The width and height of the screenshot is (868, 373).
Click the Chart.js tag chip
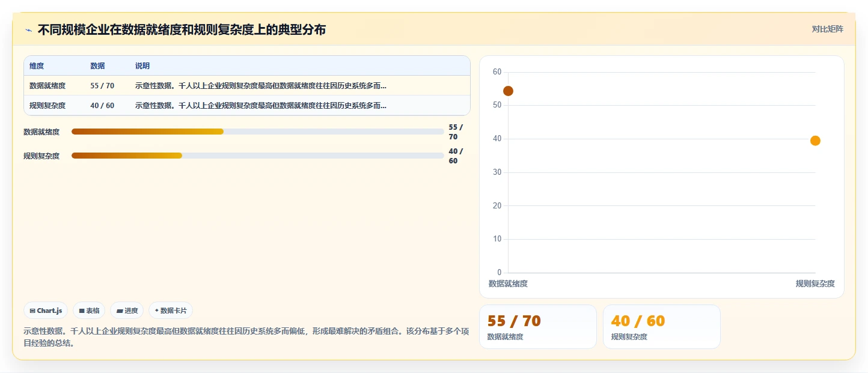coord(46,311)
